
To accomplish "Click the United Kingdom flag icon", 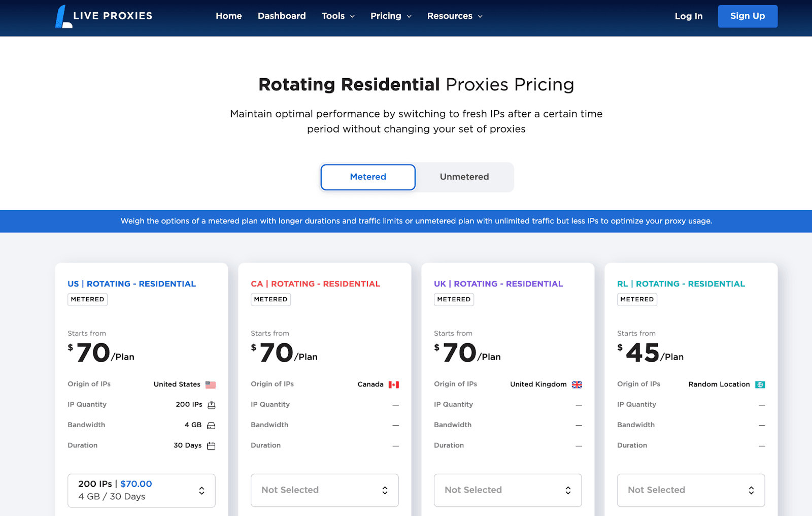I will click(x=577, y=384).
